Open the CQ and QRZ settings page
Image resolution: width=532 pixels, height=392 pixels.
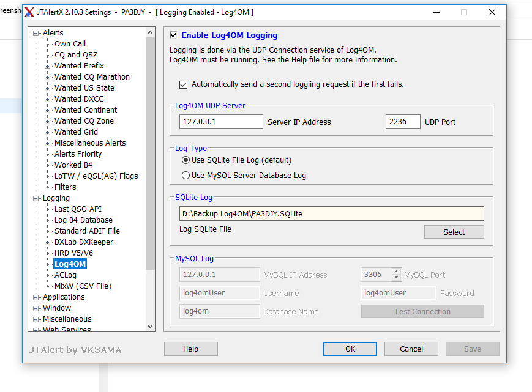coord(76,55)
